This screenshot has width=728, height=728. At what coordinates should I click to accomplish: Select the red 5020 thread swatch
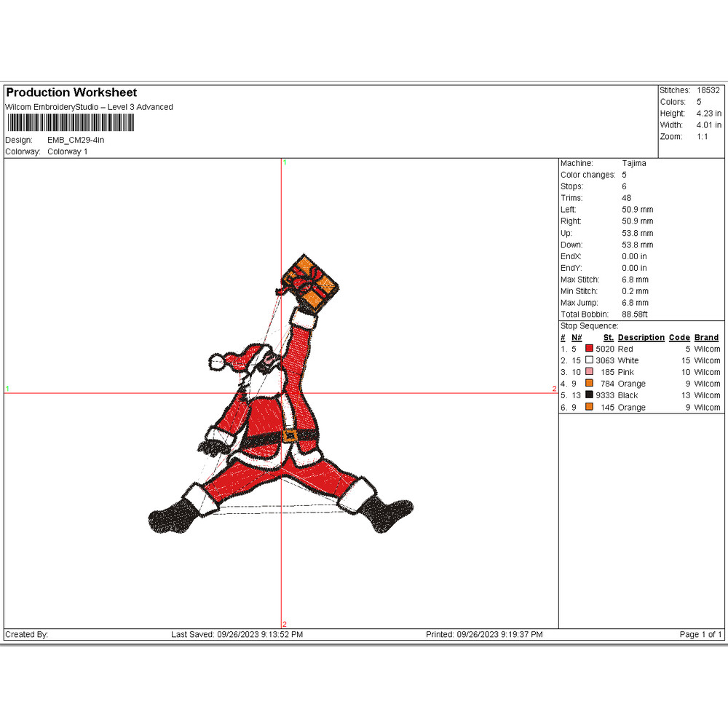588,349
